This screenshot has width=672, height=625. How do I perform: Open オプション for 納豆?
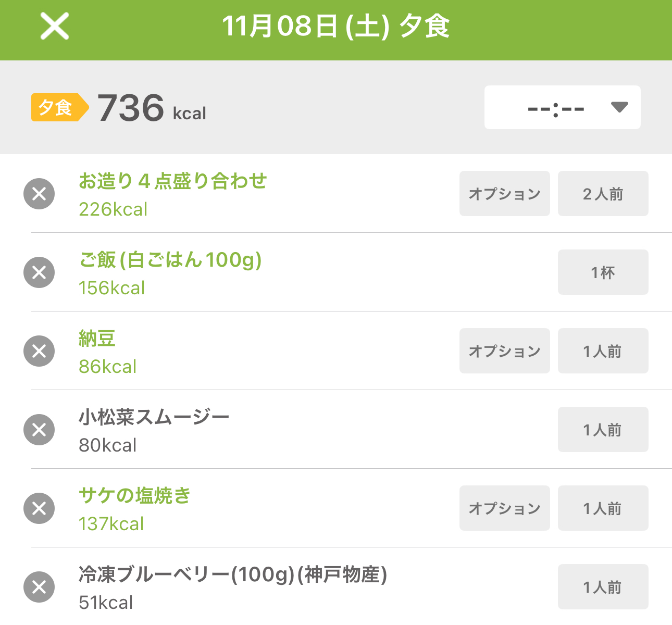click(504, 351)
